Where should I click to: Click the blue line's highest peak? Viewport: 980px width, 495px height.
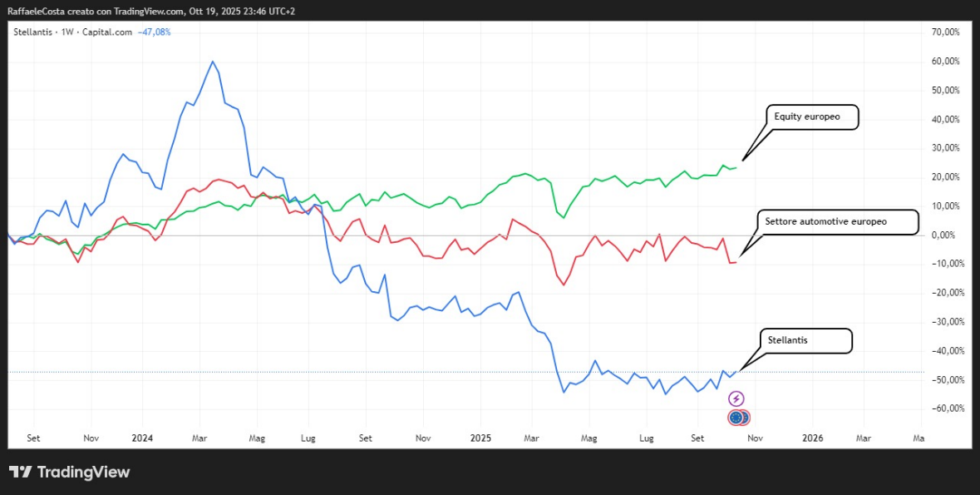tap(213, 62)
